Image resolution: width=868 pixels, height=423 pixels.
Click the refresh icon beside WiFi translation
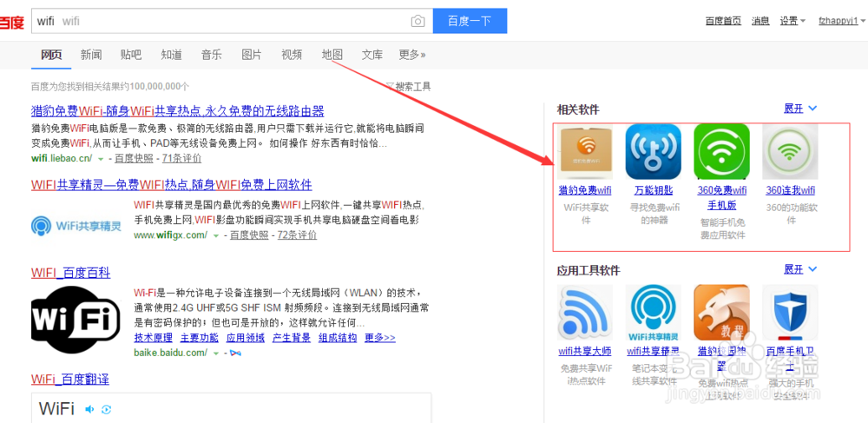[x=106, y=409]
